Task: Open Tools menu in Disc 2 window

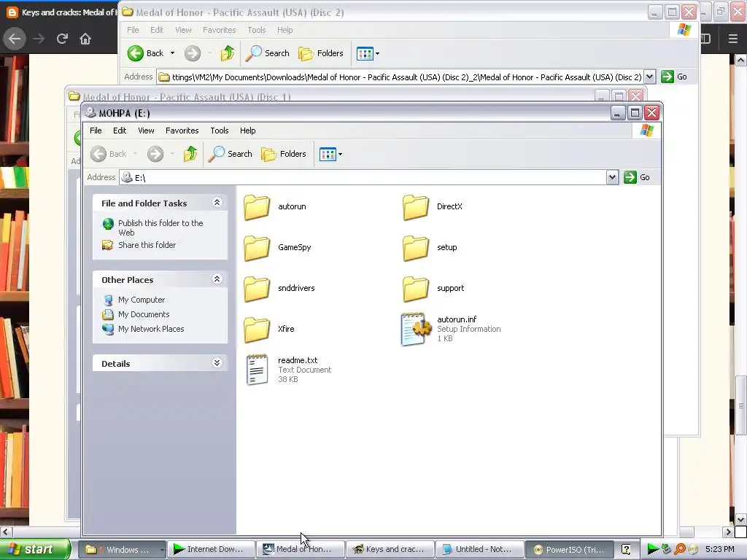Action: tap(256, 30)
